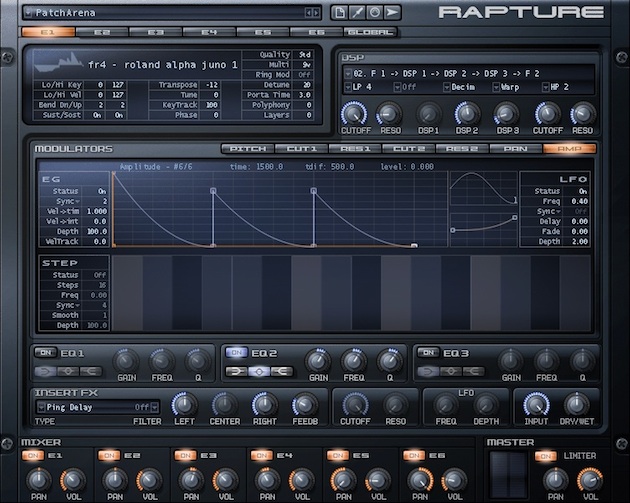Switch to element E2 tab
The image size is (630, 503).
(102, 32)
